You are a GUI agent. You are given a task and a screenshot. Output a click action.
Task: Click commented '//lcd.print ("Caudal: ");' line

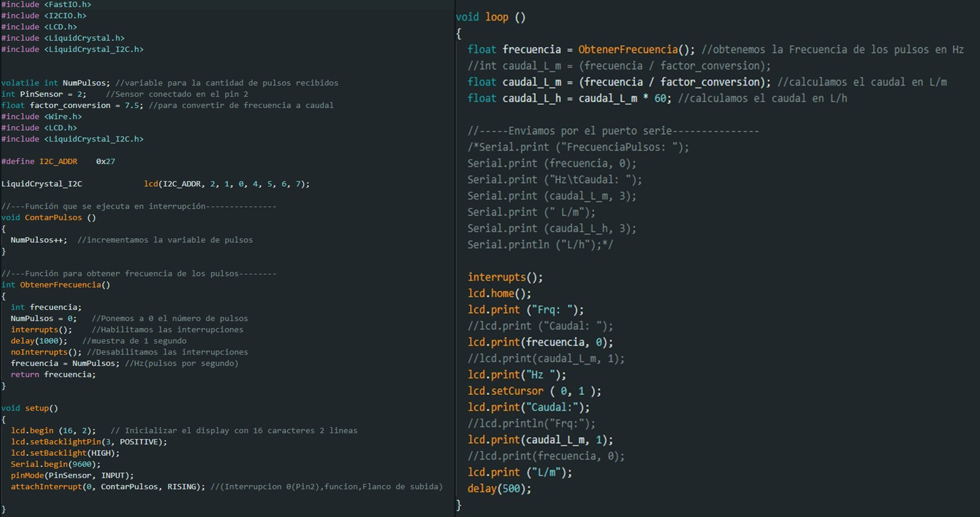tap(540, 326)
